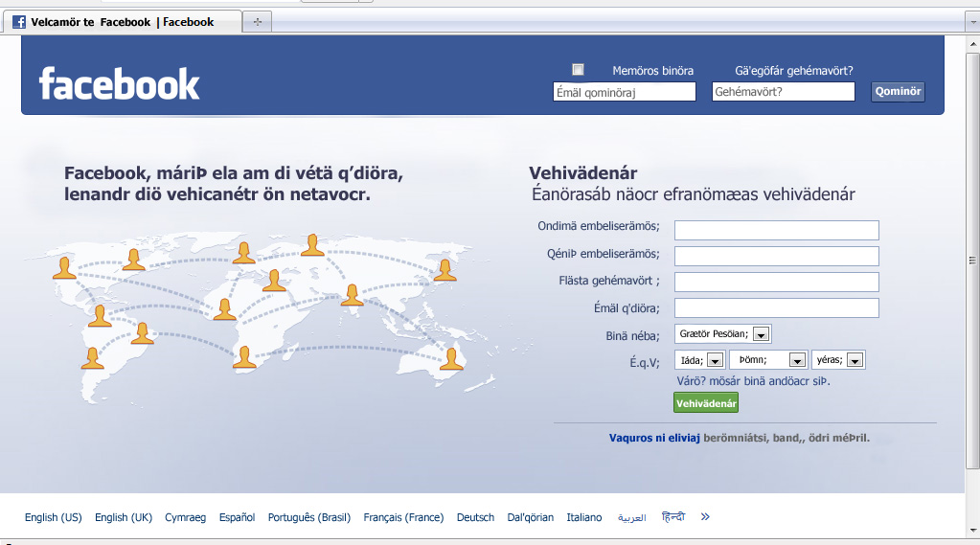Viewport: 980px width, 545px height.
Task: Focus the "Ondimä embeliserämös" text field
Action: (776, 230)
